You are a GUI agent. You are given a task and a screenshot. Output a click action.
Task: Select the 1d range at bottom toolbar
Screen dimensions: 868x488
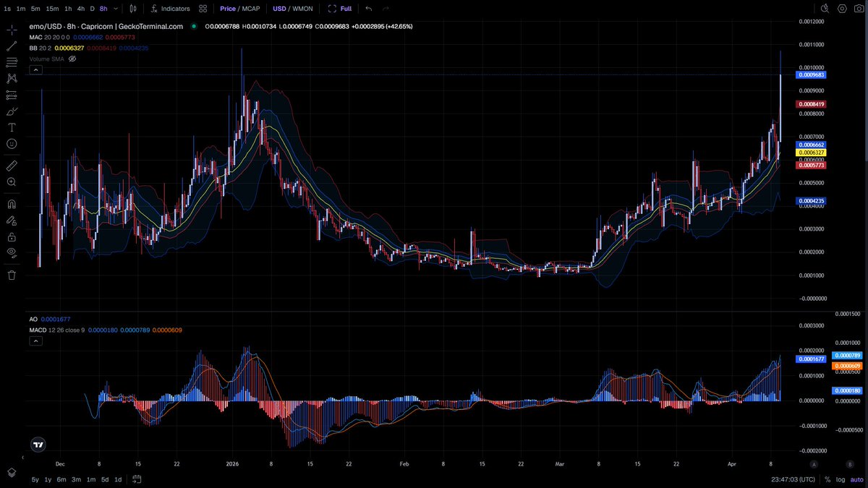(117, 479)
